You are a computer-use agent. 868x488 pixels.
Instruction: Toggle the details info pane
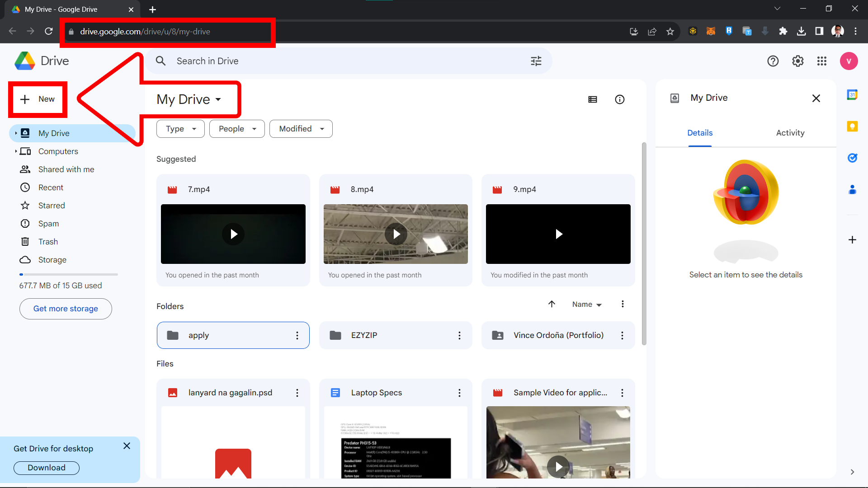point(620,99)
